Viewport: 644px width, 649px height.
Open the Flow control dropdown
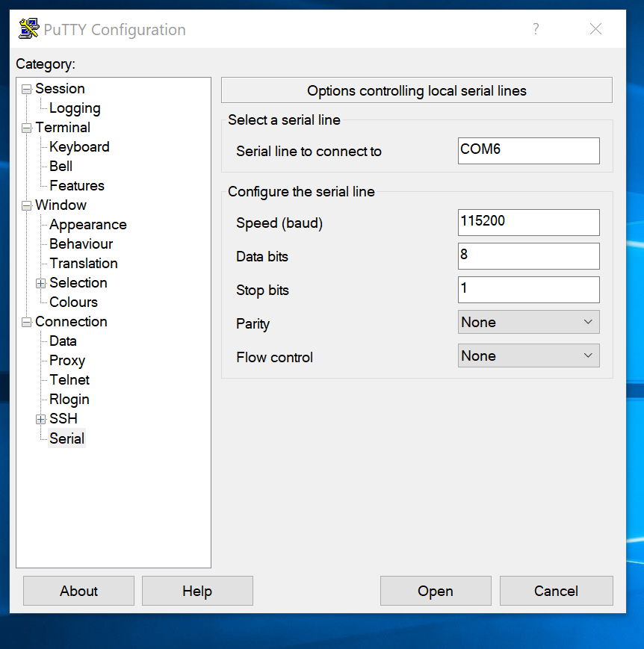point(528,355)
